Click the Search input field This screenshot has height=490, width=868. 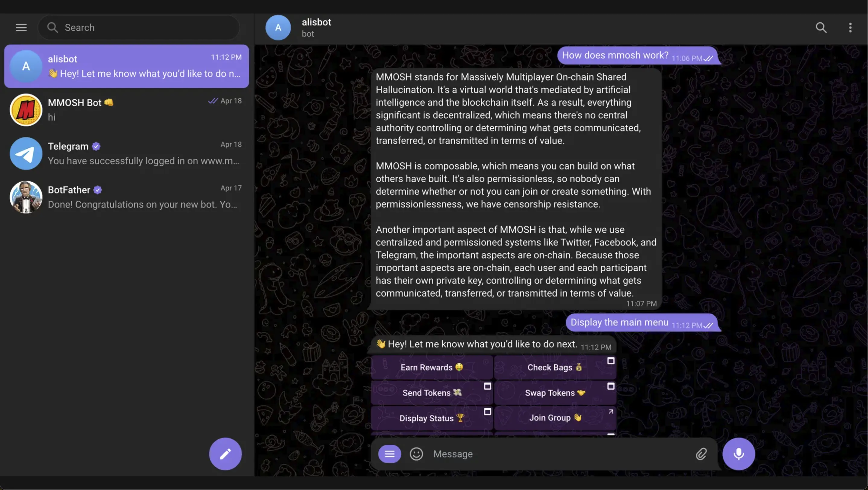138,27
